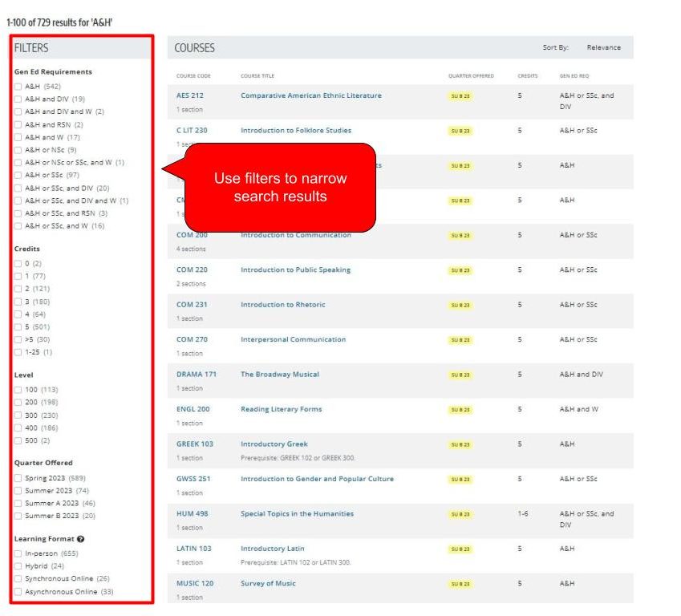
Task: Enable Synchronous Online filter
Action: (x=18, y=579)
